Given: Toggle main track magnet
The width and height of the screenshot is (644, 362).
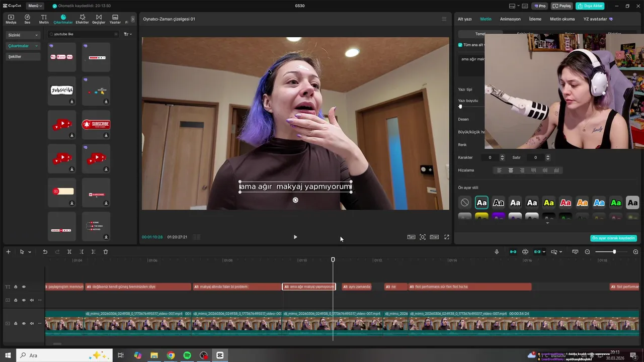Looking at the screenshot, I should (513, 251).
